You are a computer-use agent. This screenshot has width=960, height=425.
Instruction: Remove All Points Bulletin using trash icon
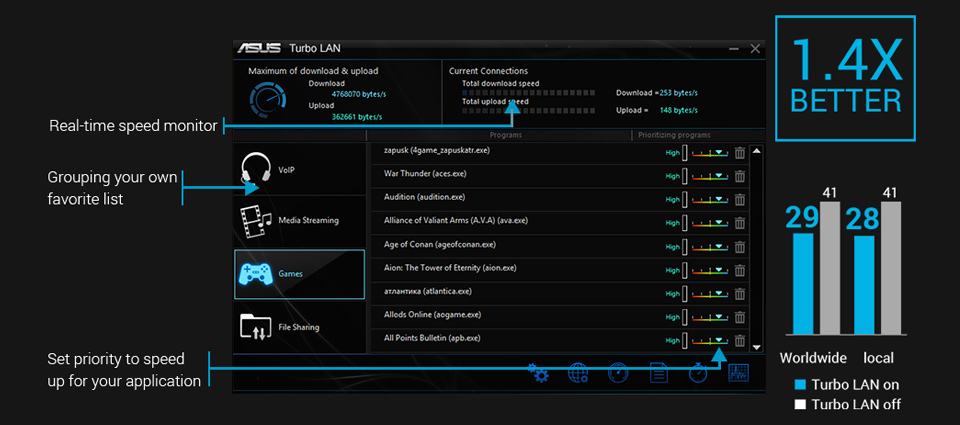pos(740,340)
